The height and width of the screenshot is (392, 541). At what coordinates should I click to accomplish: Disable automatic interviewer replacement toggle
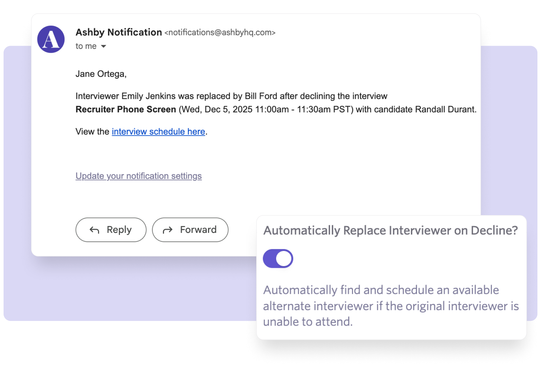278,258
